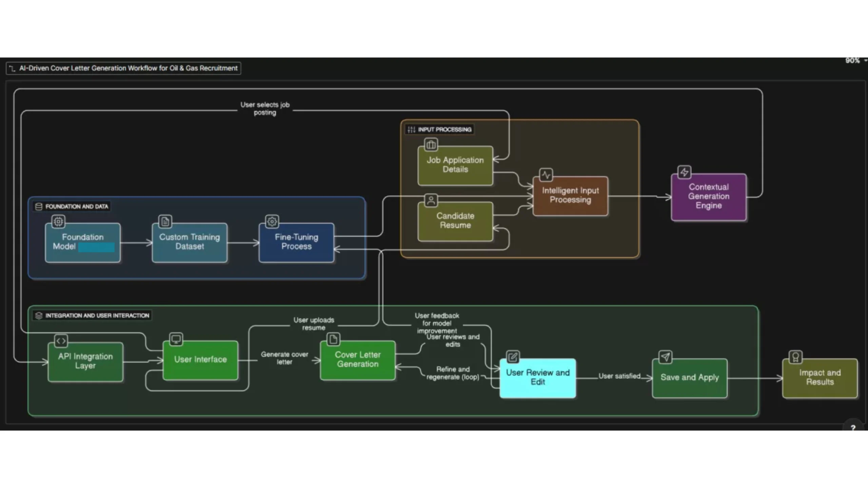Click the Cover Letter Generation node
This screenshot has height=488, width=868.
(x=358, y=360)
